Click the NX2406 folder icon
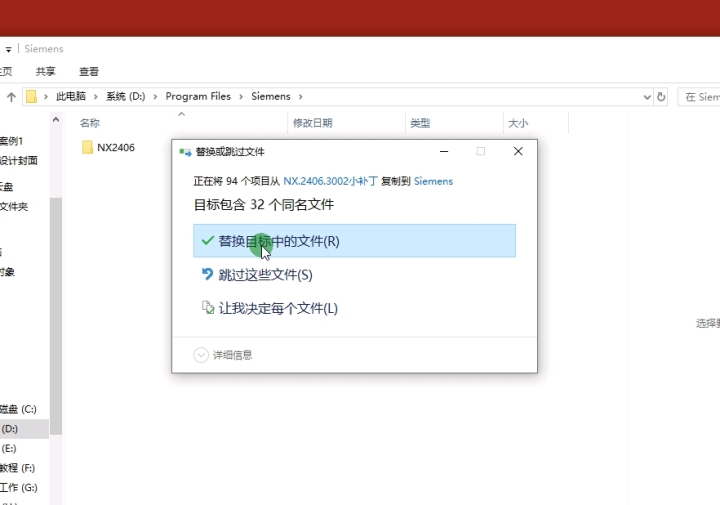 87,147
